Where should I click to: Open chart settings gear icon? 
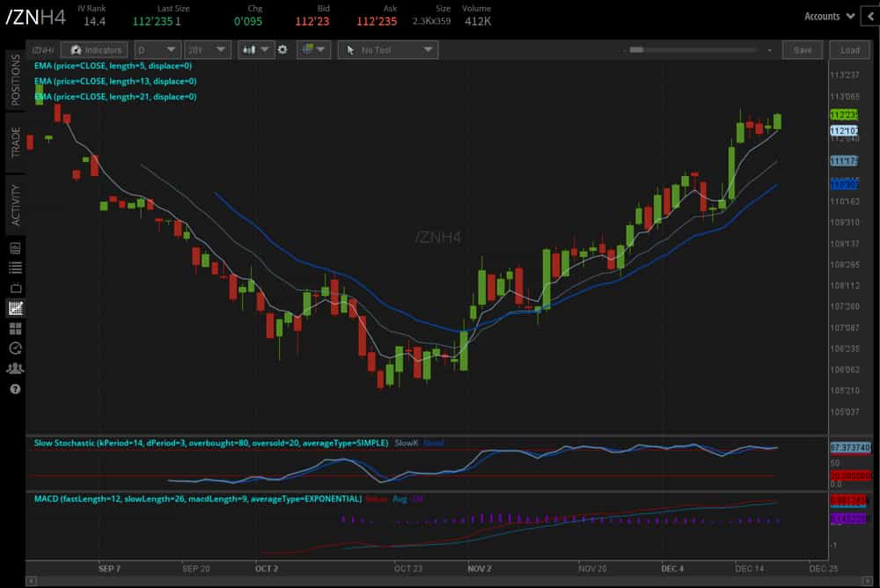282,50
